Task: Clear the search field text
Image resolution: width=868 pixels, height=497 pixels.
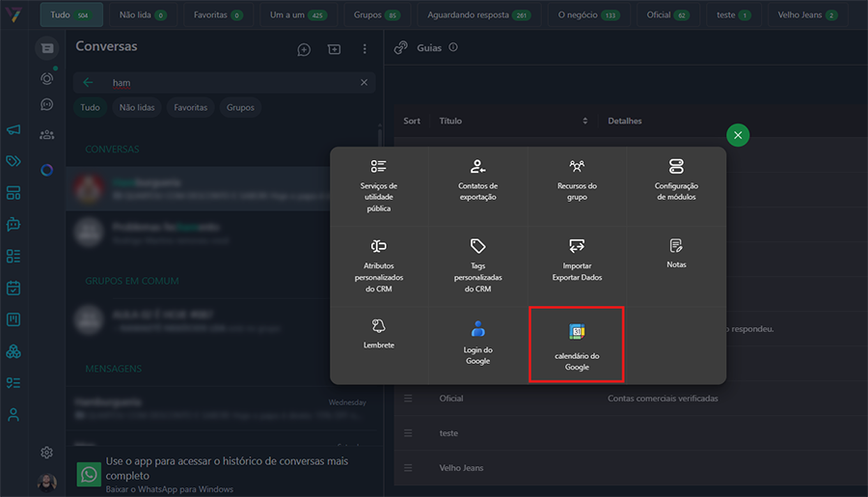Action: 364,83
